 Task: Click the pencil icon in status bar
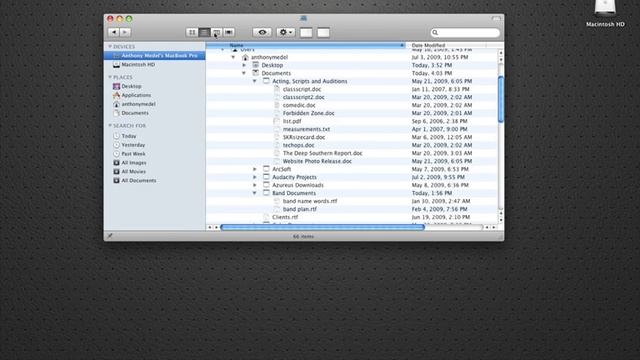coord(110,236)
